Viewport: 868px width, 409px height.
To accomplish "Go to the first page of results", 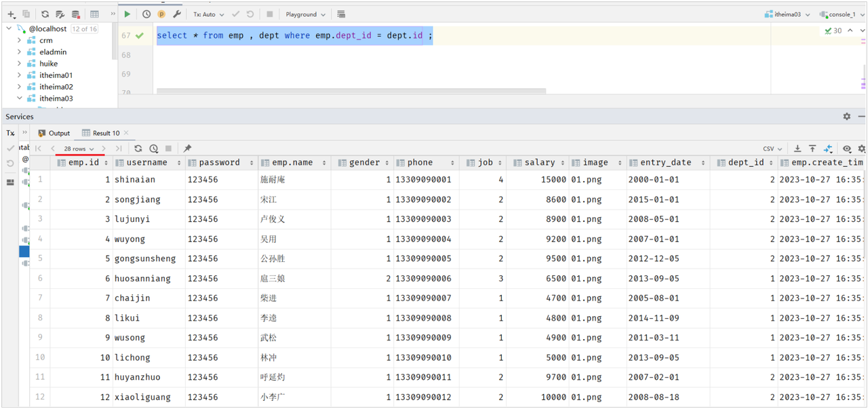I will (39, 149).
